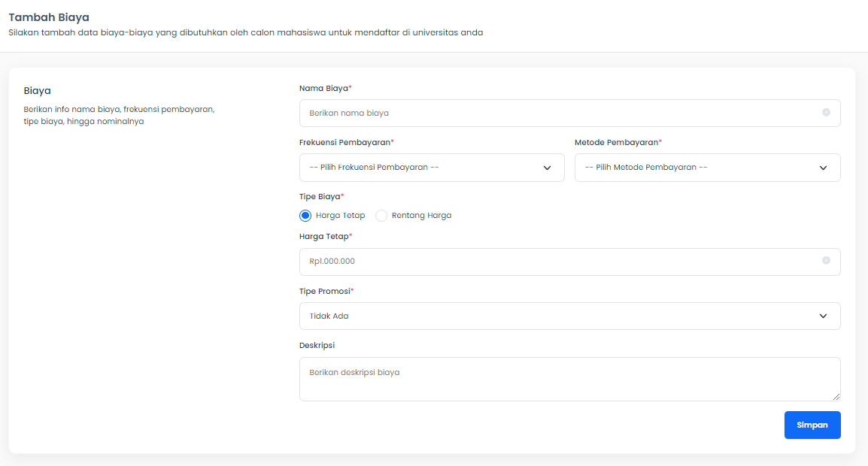Screen dimensions: 868x466
Task: Clear the Nama Biaya field icon
Action: click(x=826, y=112)
